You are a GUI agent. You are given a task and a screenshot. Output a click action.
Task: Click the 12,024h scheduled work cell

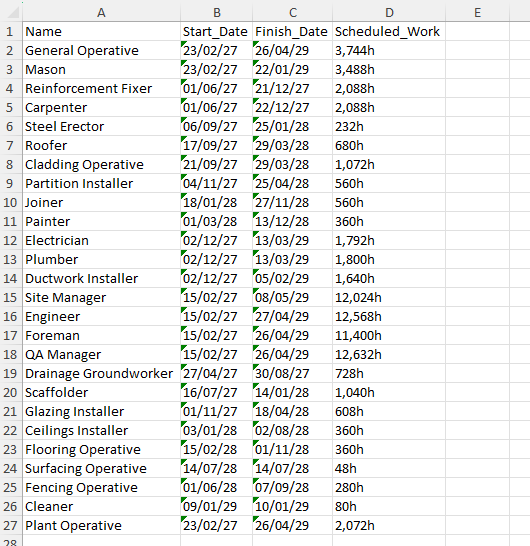(x=389, y=297)
